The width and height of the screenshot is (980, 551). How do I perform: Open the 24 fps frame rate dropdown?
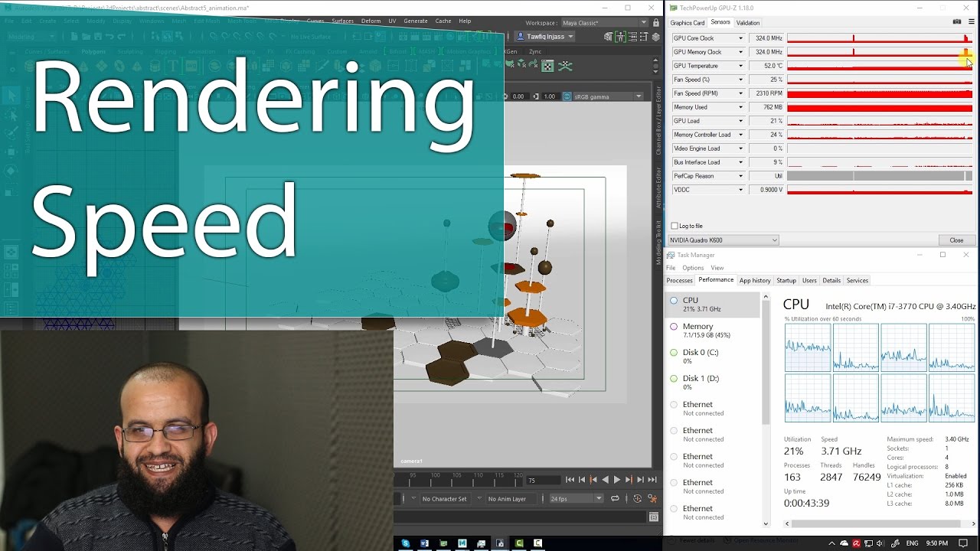576,499
